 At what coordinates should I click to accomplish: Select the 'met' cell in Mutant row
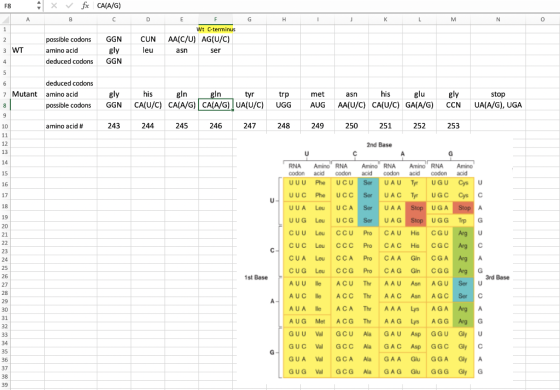tap(318, 94)
